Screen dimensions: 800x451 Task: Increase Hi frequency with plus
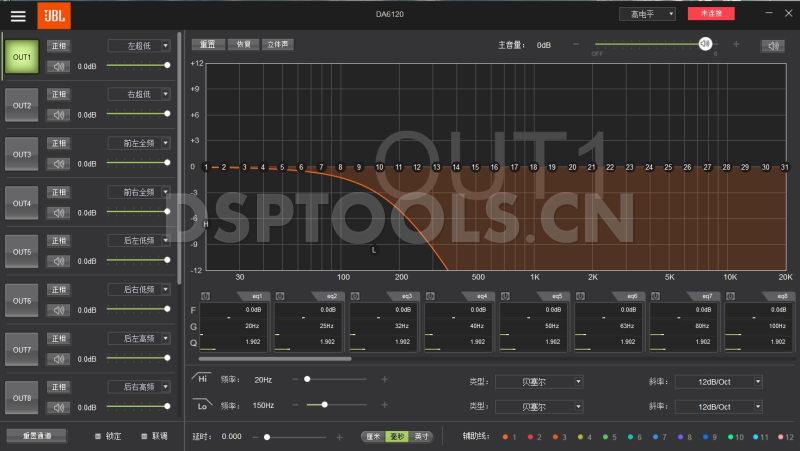click(385, 379)
